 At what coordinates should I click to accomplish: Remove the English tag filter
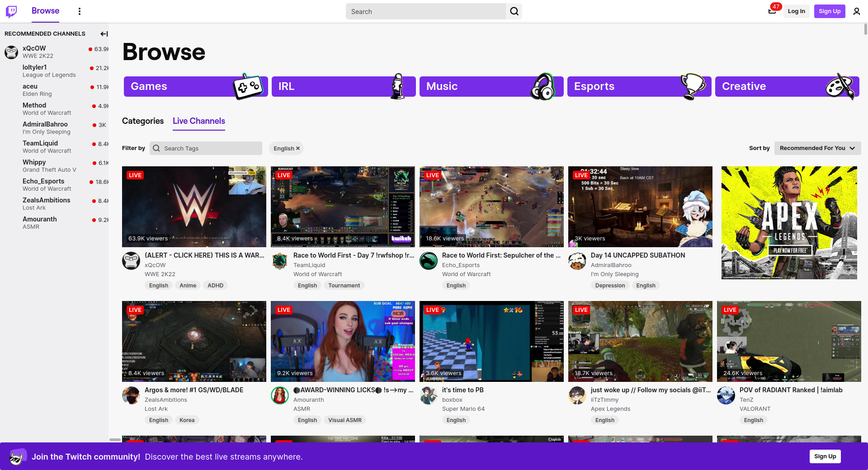click(298, 148)
